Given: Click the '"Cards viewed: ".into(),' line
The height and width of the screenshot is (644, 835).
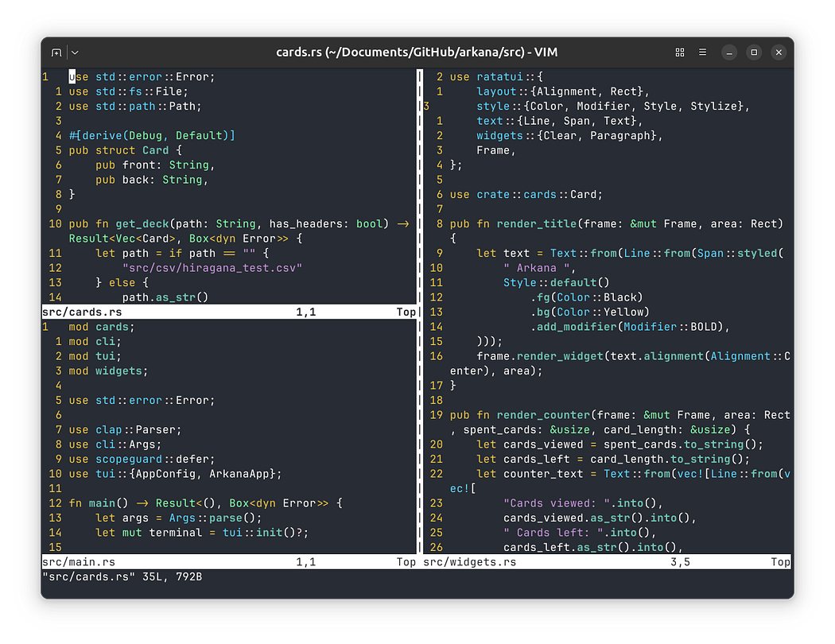Looking at the screenshot, I should [x=583, y=503].
